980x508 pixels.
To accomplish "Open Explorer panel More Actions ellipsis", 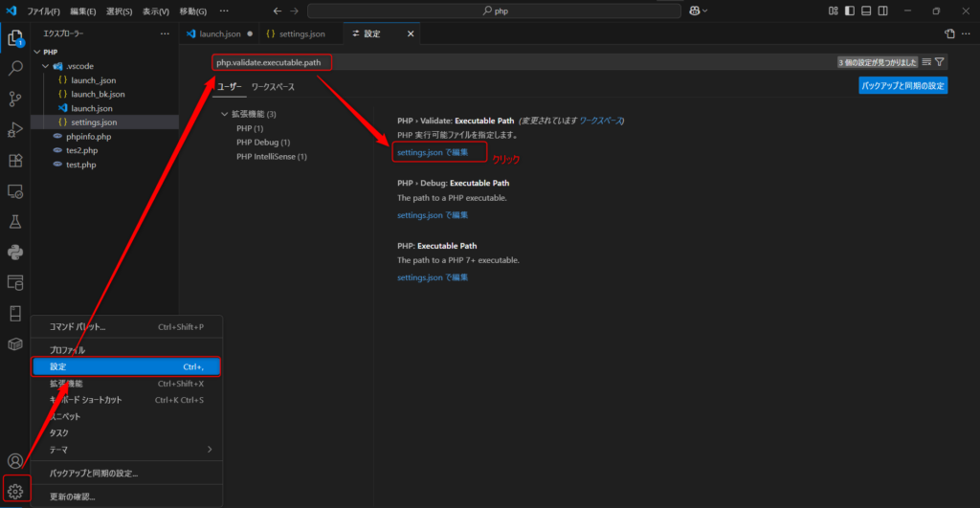I will 165,33.
